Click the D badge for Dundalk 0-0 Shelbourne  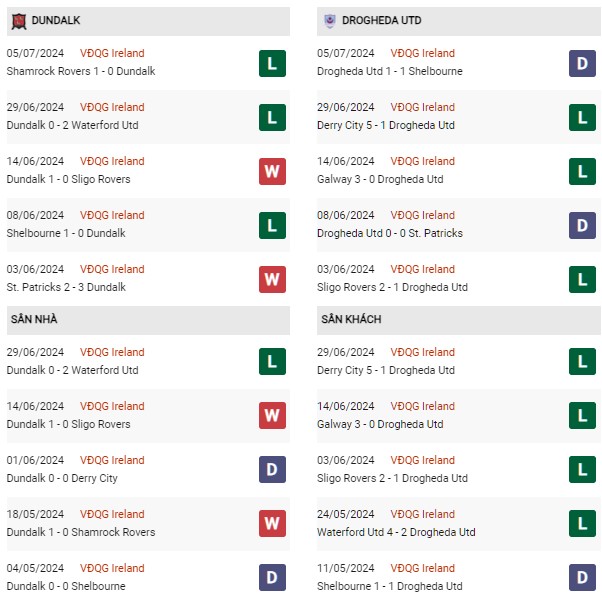(272, 577)
